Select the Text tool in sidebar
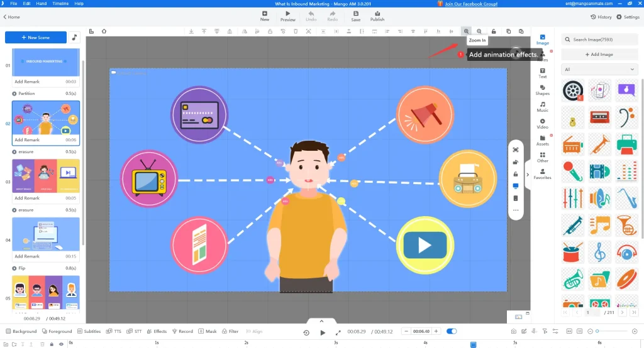 [x=542, y=73]
